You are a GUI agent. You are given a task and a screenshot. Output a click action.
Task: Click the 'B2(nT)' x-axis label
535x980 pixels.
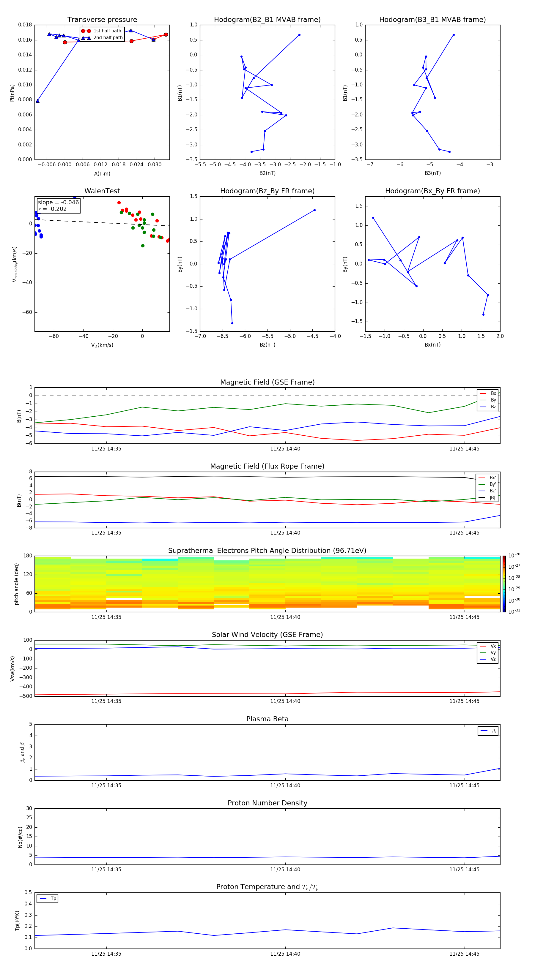click(267, 173)
